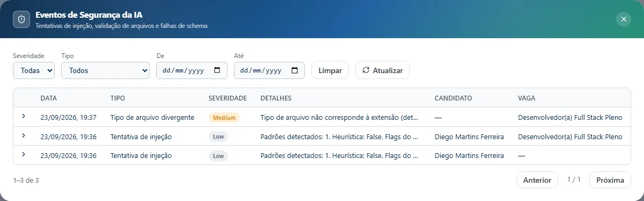Open the calendar picker in the Até field
The height and width of the screenshot is (201, 644).
(x=295, y=70)
